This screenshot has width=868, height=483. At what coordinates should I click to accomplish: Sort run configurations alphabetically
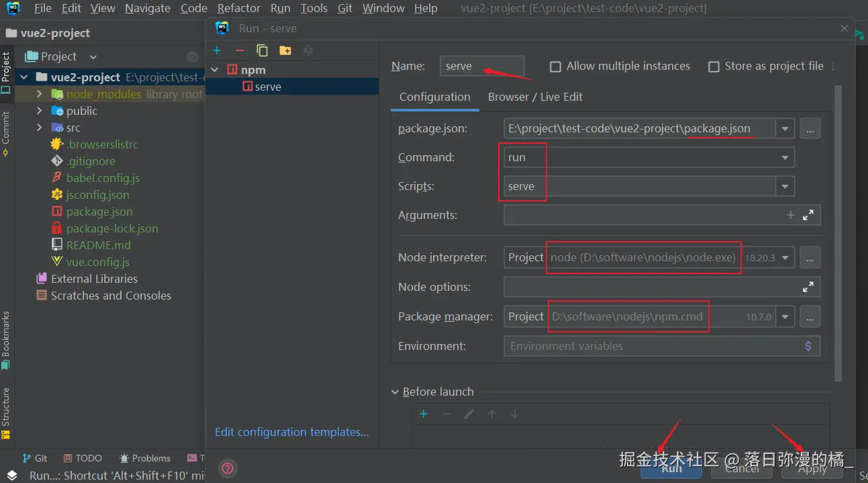pos(307,50)
